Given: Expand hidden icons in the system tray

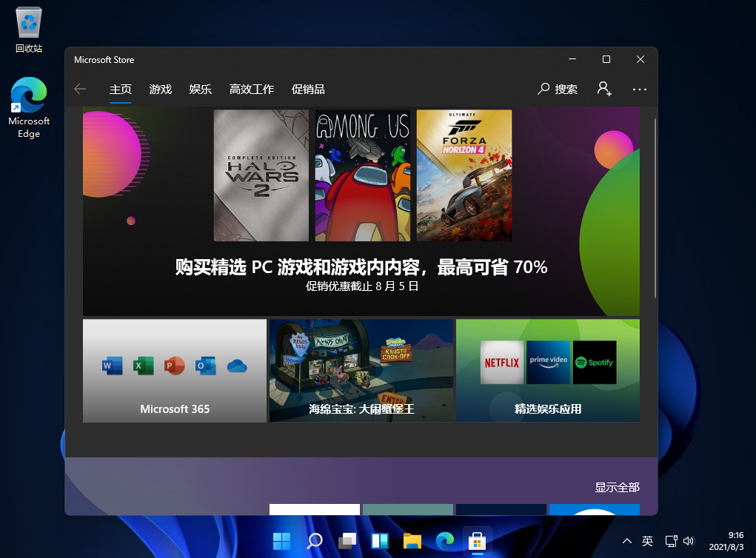Looking at the screenshot, I should click(x=626, y=541).
